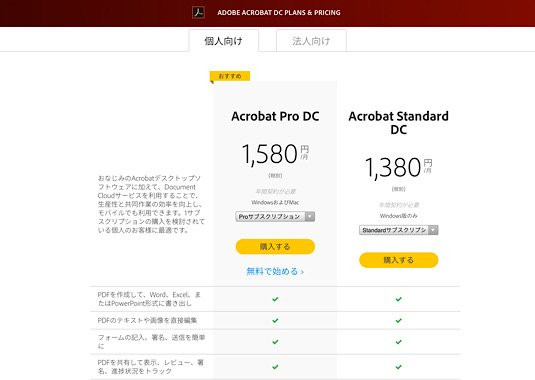Viewport: 535px width, 380px height.
Task: Open the Proサブスクリプション dropdown
Action: click(275, 217)
